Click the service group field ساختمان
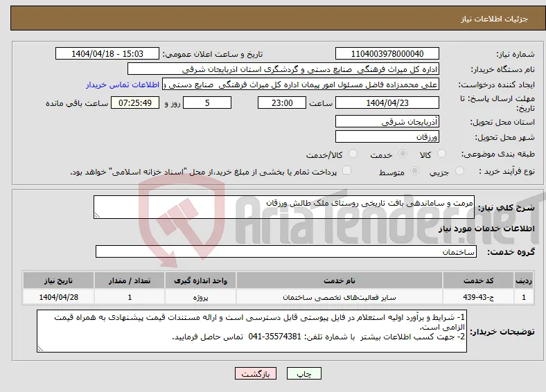 (x=286, y=251)
